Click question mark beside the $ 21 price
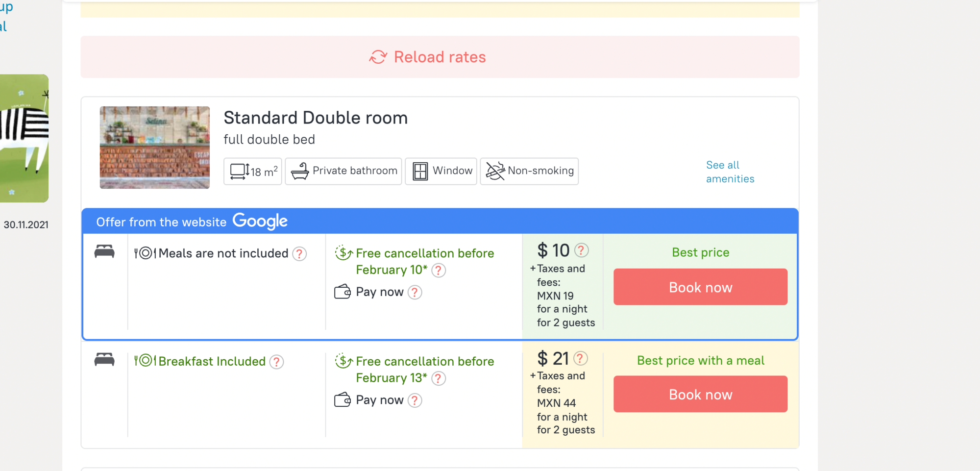980x471 pixels. tap(580, 359)
